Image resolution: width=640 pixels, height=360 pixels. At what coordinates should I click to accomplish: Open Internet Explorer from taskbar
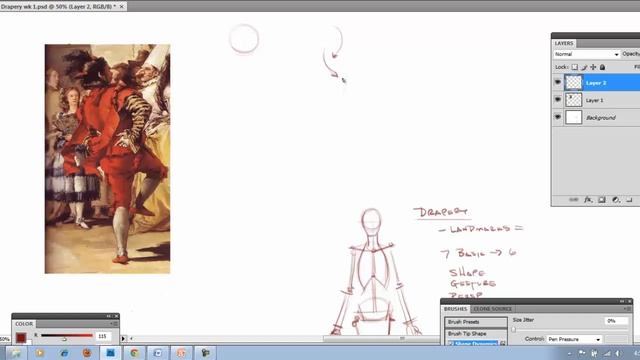tap(64, 353)
